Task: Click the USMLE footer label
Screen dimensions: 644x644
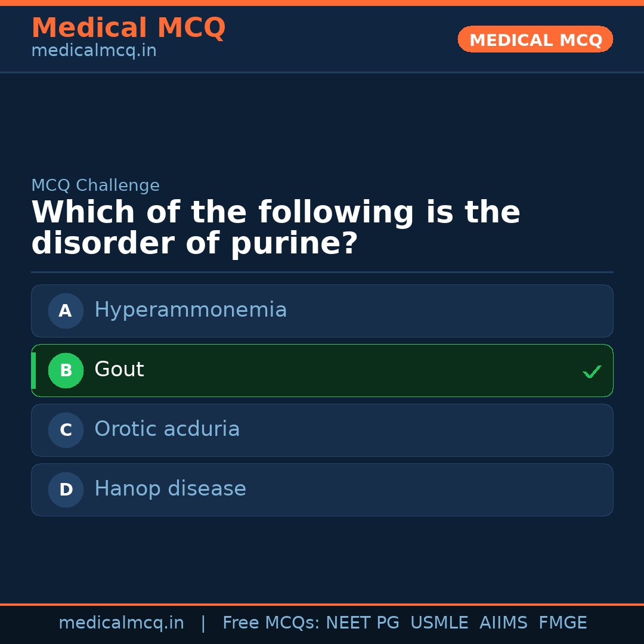Action: coord(439,623)
